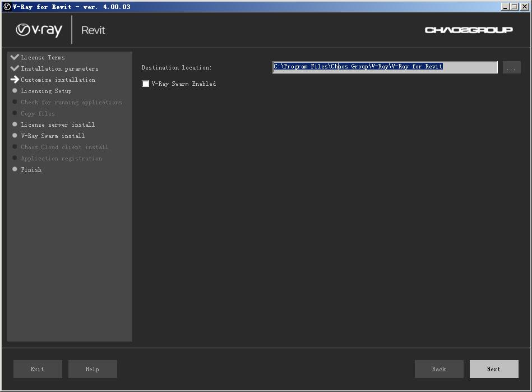Click the Copy files step

(x=38, y=113)
